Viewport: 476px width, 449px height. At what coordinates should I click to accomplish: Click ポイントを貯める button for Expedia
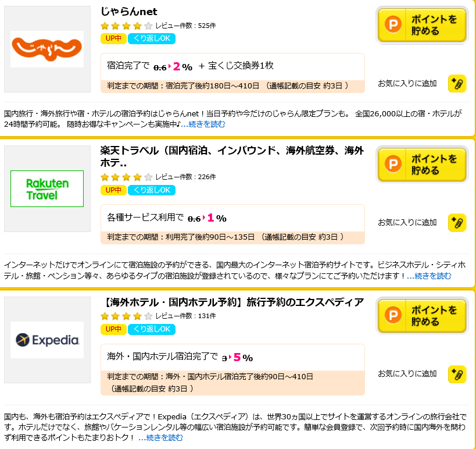tap(422, 316)
